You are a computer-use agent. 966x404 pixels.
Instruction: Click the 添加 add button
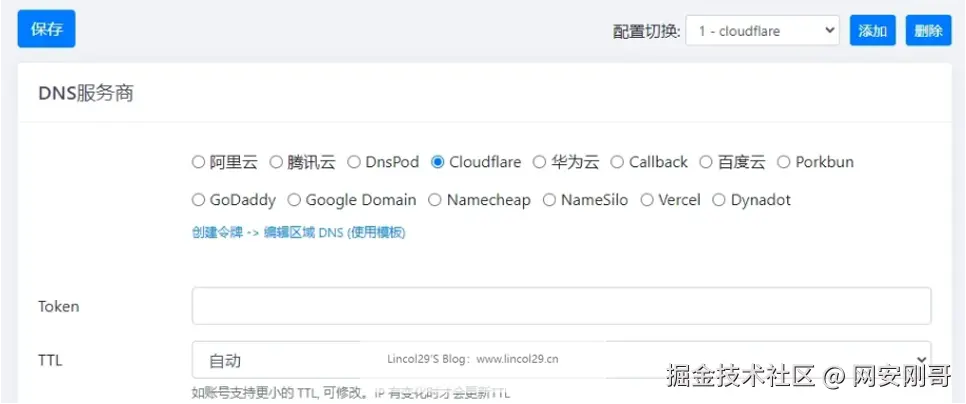click(x=872, y=31)
